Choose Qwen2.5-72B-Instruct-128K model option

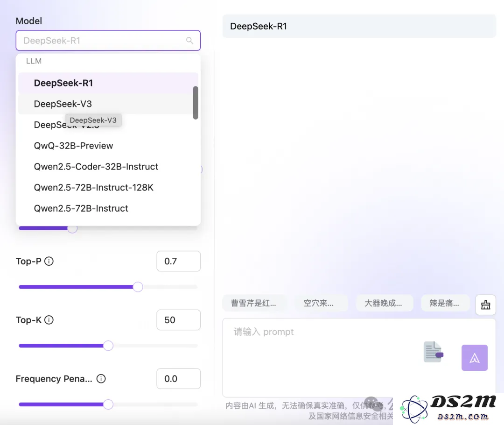[108, 188]
